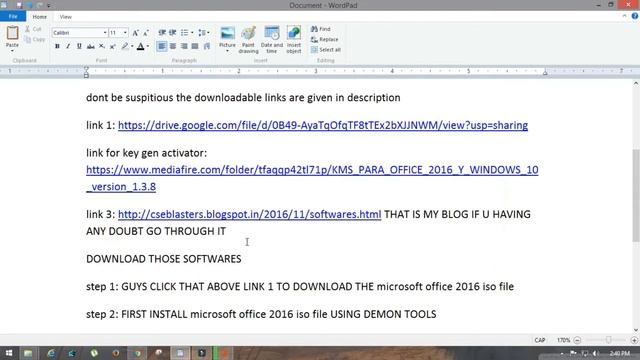Image resolution: width=640 pixels, height=360 pixels.
Task: Open the Customize Quick Access Toolbar arrow
Action: (49, 6)
